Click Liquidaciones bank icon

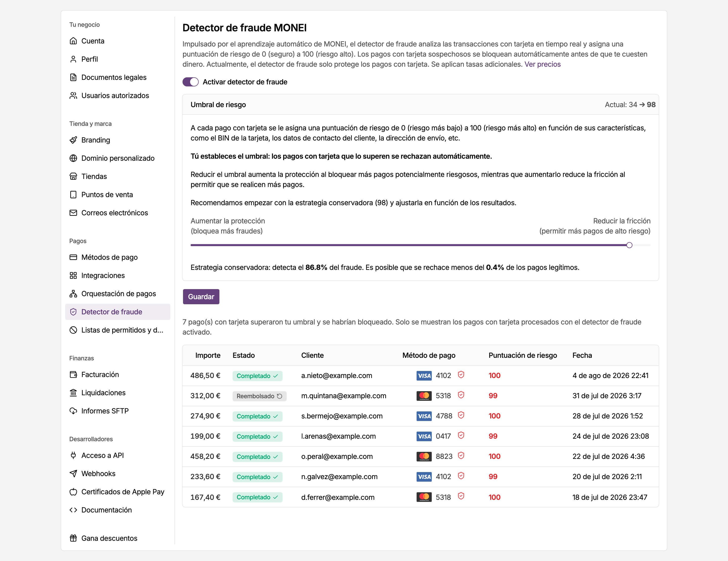click(x=73, y=393)
